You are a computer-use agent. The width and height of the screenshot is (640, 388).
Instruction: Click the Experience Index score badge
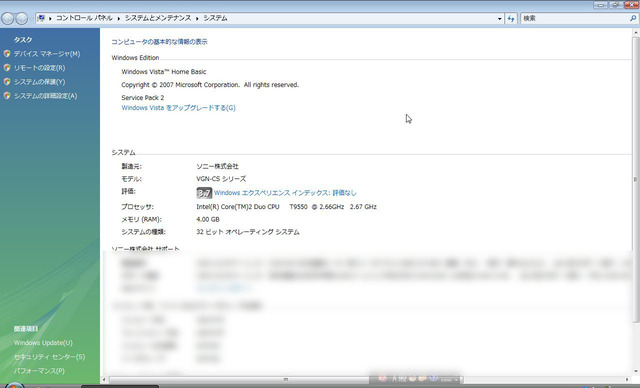click(204, 193)
